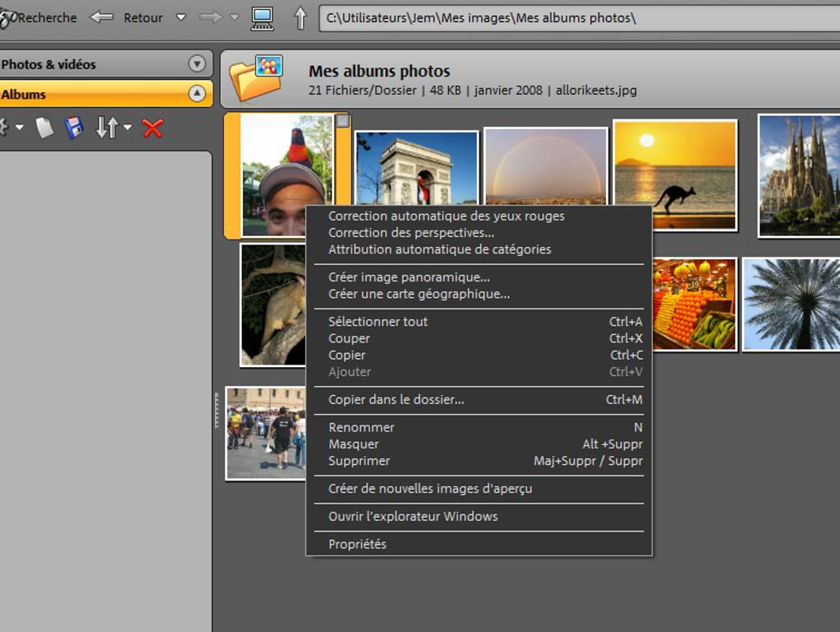The image size is (840, 632).
Task: Collapse the Albums panel
Action: coord(198,94)
